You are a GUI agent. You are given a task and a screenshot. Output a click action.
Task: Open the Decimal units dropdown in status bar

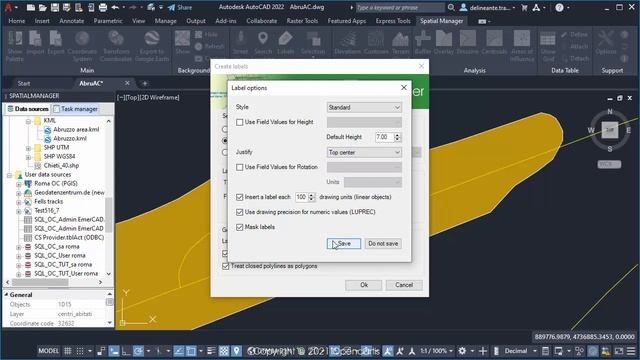coord(520,351)
